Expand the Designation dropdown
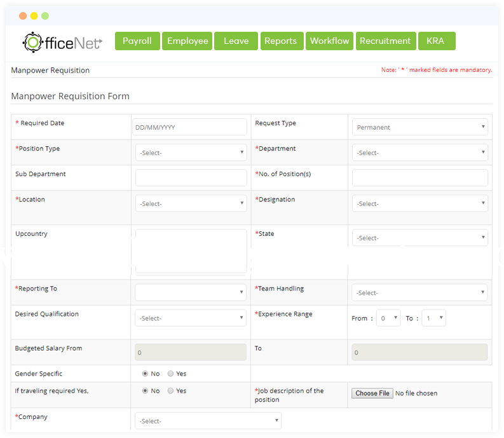The image size is (504, 438). [419, 203]
